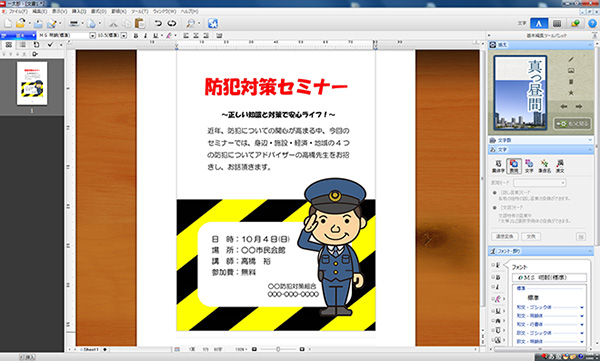600x361 pixels.
Task: Open the magnifier zoom tool
Action: (x=190, y=23)
